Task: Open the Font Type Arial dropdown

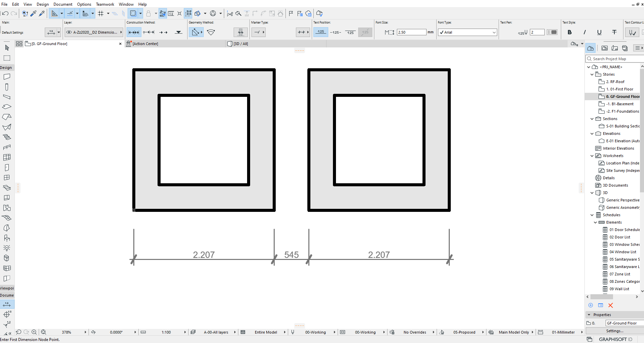Action: coord(467,32)
